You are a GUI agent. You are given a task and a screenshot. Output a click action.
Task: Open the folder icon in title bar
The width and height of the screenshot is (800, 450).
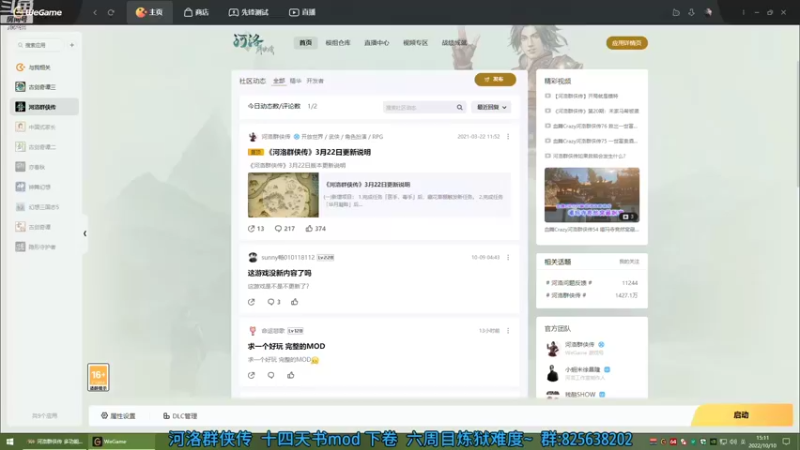click(676, 12)
